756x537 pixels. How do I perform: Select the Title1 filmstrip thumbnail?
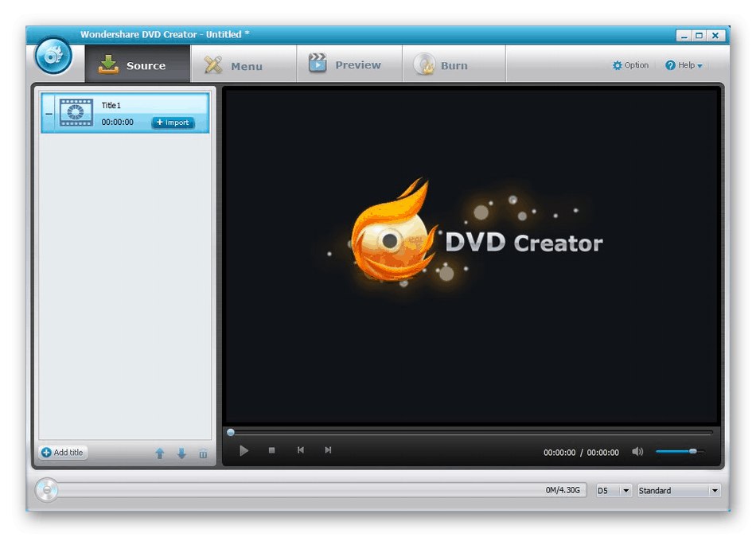click(x=76, y=113)
